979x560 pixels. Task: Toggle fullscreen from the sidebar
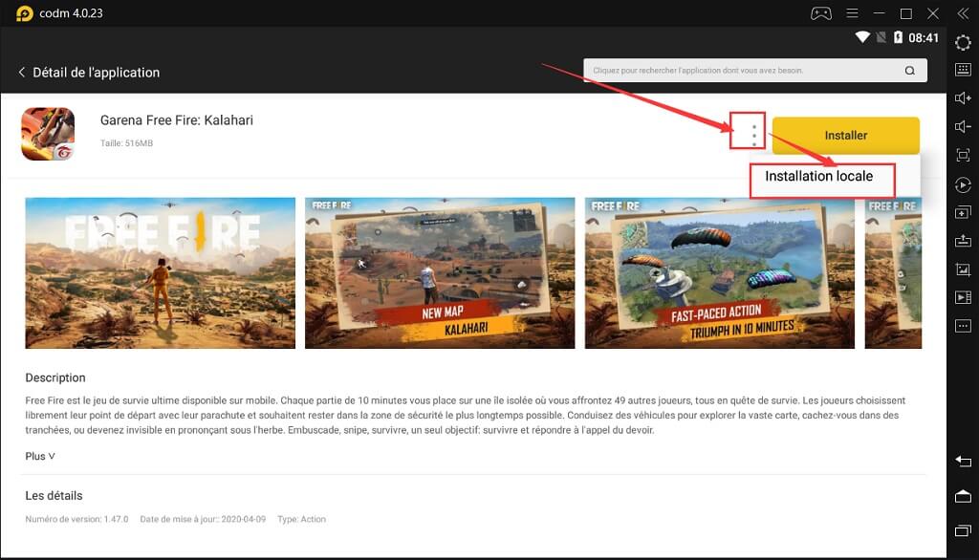tap(963, 155)
